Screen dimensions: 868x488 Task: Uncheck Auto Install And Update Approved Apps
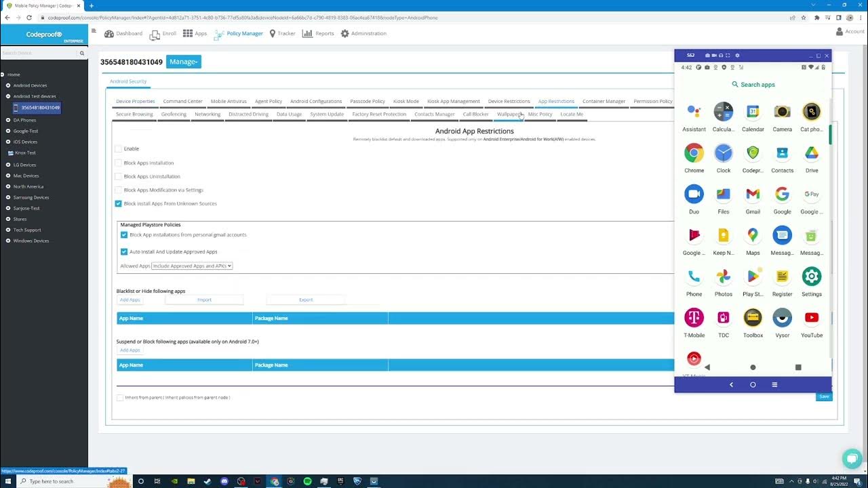[124, 251]
